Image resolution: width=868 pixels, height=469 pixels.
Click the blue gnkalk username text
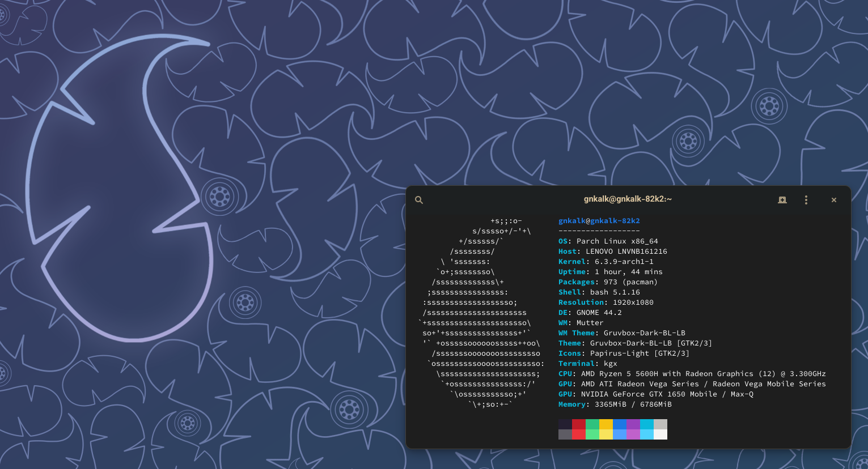[x=571, y=221]
